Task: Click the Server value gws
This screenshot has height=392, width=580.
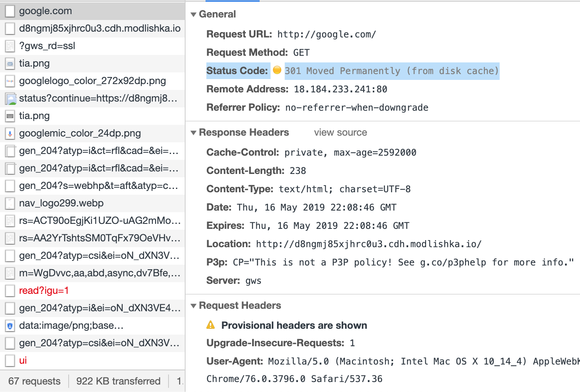Action: click(253, 281)
